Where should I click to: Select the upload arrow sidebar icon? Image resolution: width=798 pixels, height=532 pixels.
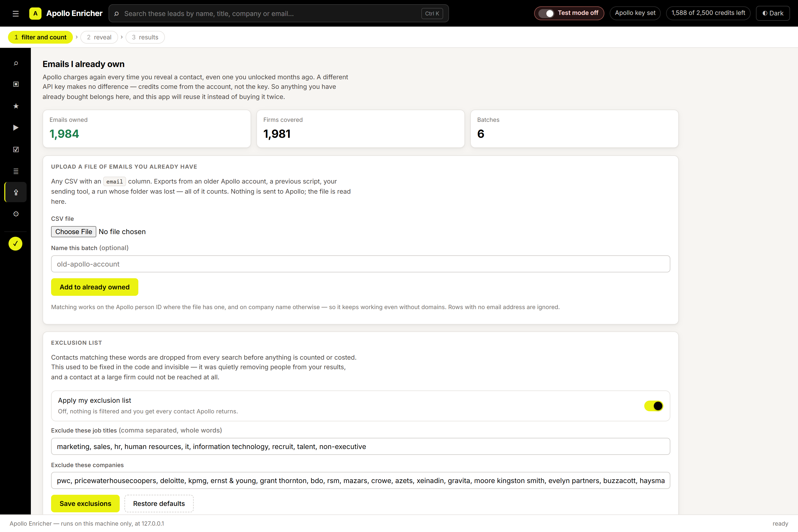point(16,192)
